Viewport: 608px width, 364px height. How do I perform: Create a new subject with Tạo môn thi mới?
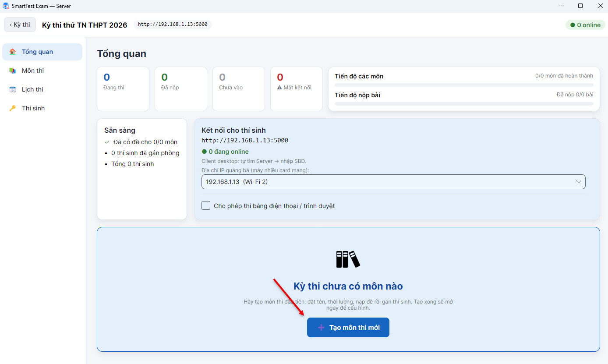pyautogui.click(x=348, y=328)
